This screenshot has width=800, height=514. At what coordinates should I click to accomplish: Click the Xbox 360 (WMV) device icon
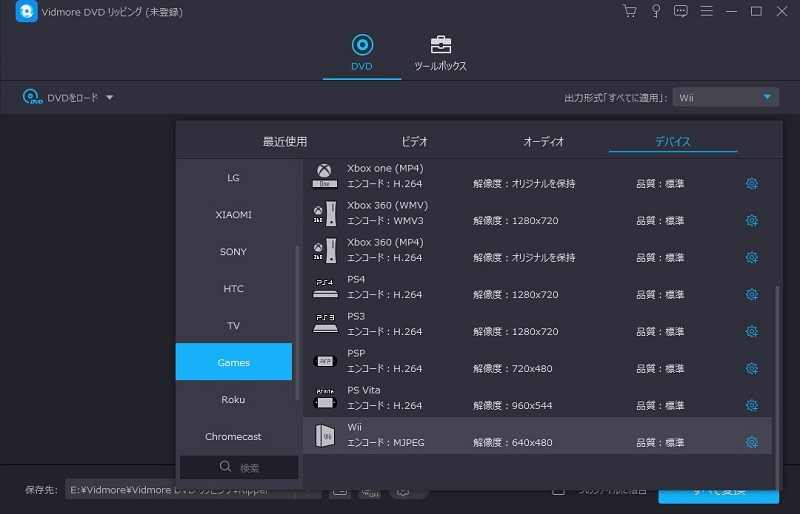point(324,213)
